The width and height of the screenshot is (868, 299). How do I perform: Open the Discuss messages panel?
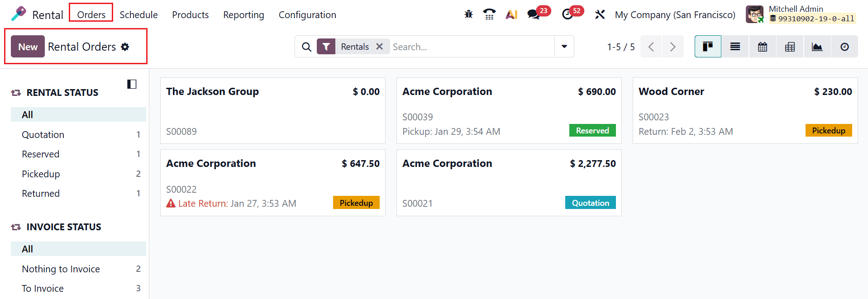[533, 14]
